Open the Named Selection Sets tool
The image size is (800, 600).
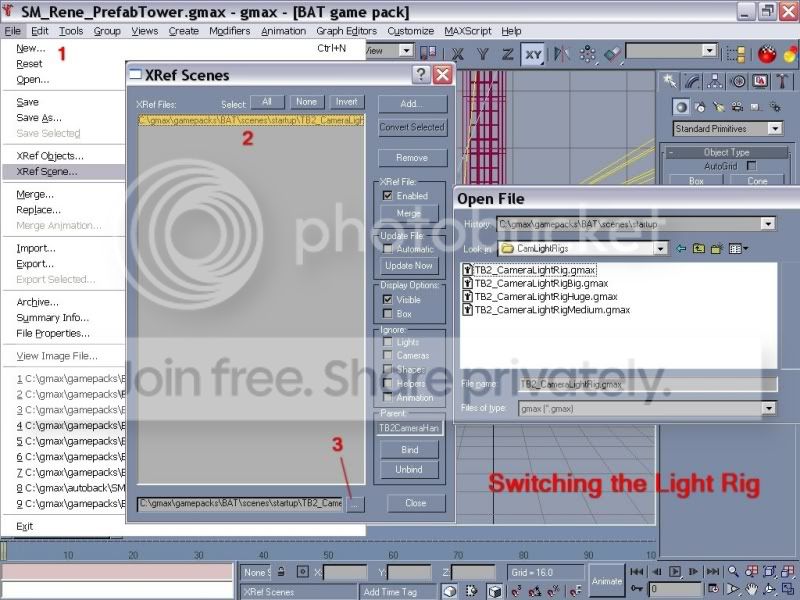click(736, 54)
